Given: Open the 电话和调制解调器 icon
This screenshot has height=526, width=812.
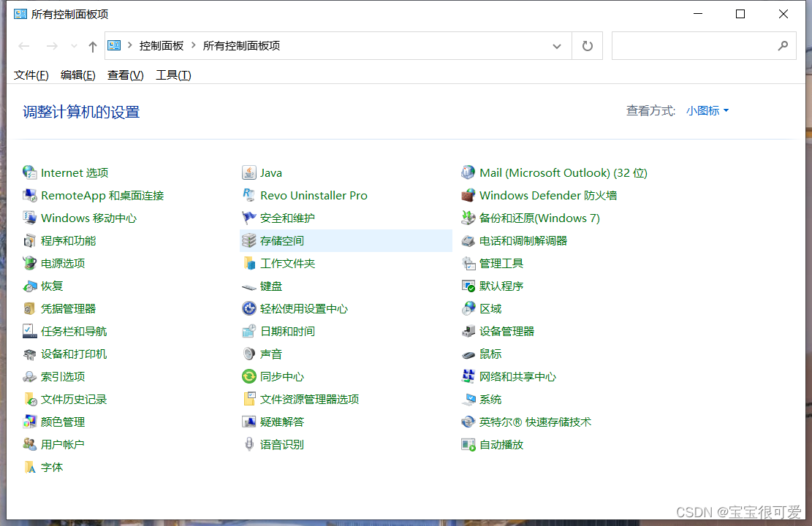Looking at the screenshot, I should tap(468, 241).
